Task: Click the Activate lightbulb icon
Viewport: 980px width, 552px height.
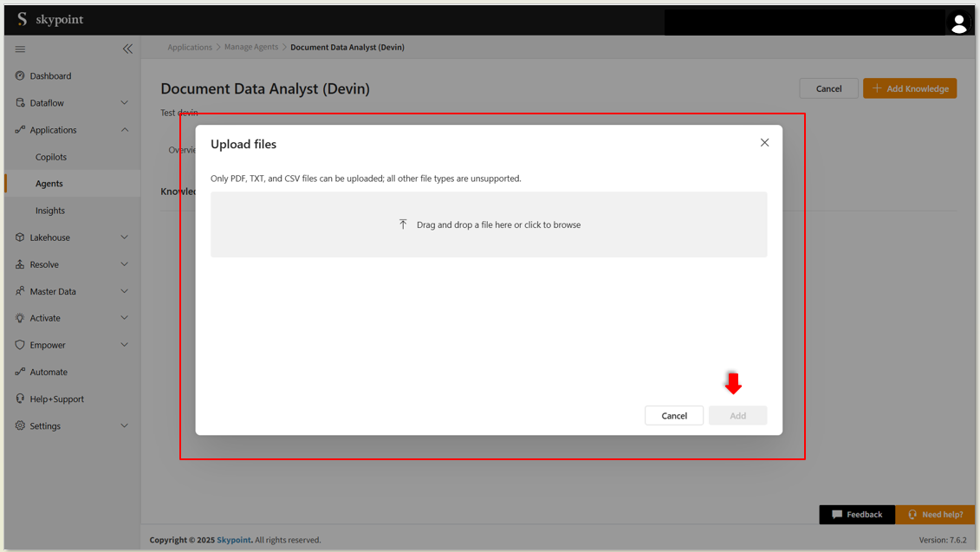Action: (20, 318)
